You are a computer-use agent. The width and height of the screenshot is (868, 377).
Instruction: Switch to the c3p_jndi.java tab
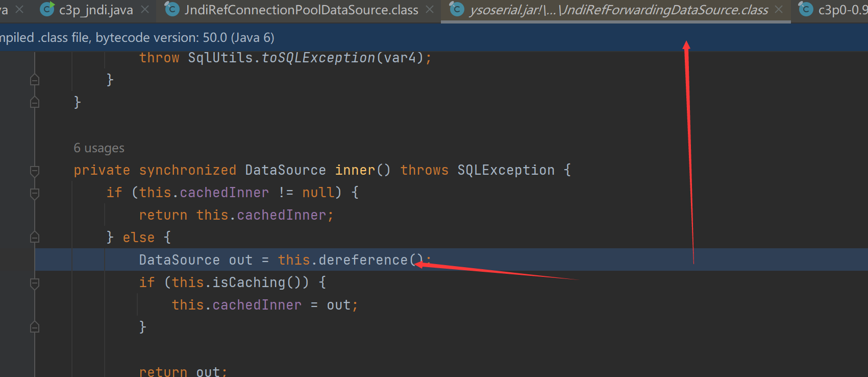96,10
